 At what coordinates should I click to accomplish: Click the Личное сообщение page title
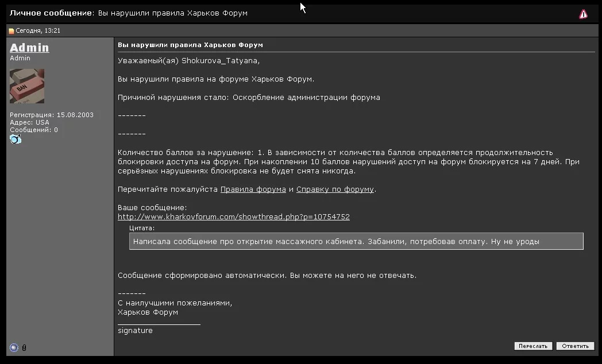[x=51, y=13]
